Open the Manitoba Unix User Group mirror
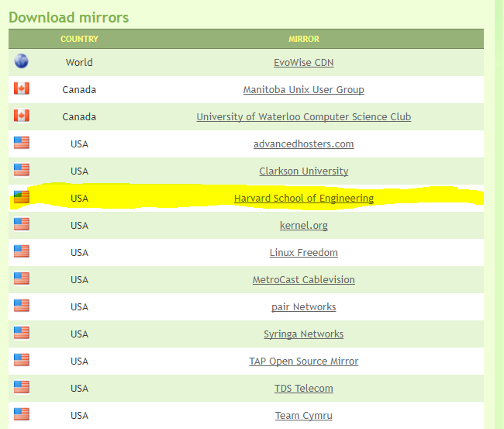This screenshot has height=429, width=504. point(303,89)
